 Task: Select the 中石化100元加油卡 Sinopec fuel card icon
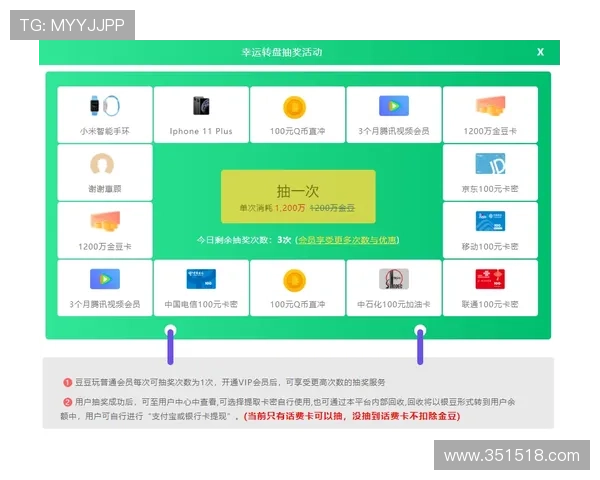[394, 279]
